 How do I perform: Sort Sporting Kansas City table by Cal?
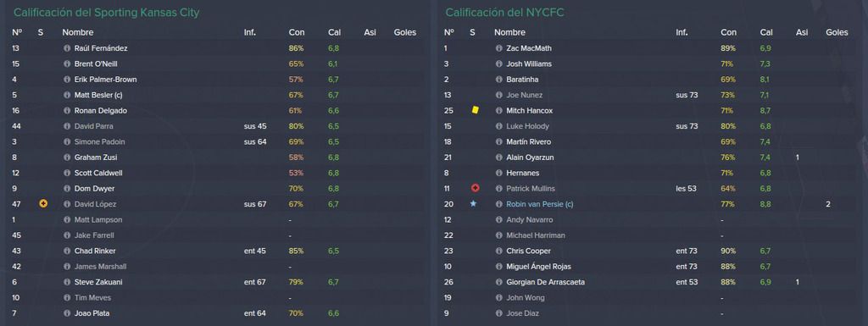pyautogui.click(x=334, y=32)
